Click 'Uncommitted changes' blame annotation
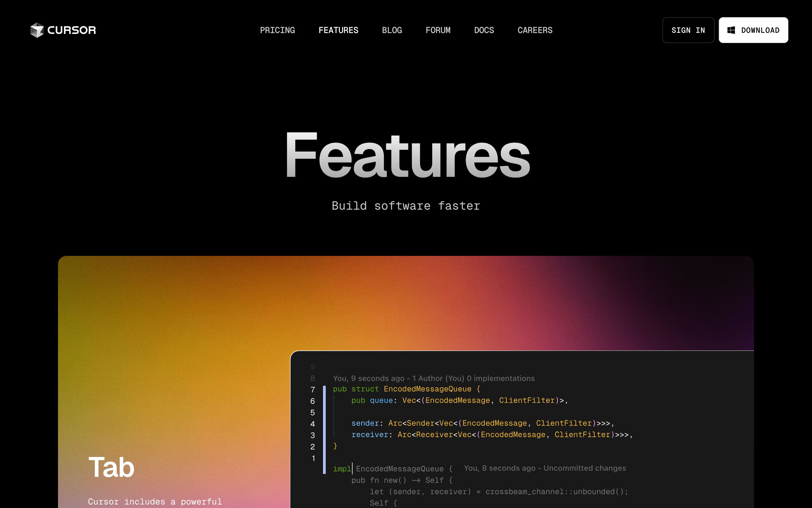Screen dimensions: 812x508 (545, 468)
